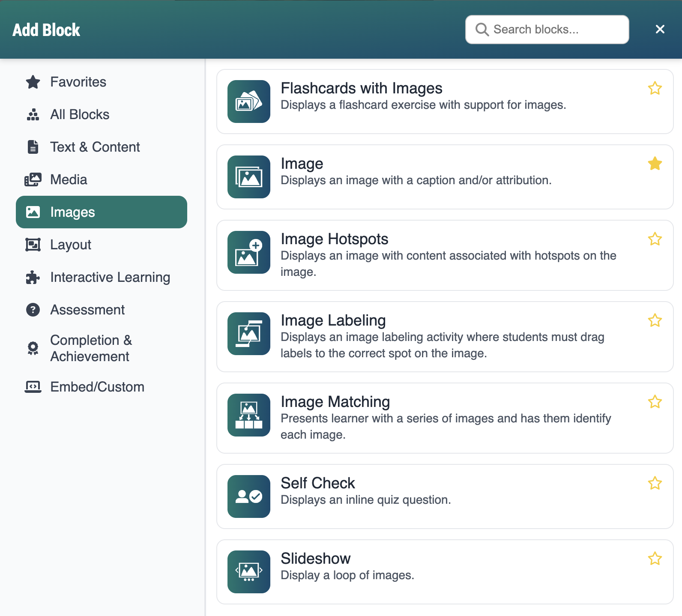Click the Image block icon
This screenshot has width=682, height=616.
coord(249,177)
